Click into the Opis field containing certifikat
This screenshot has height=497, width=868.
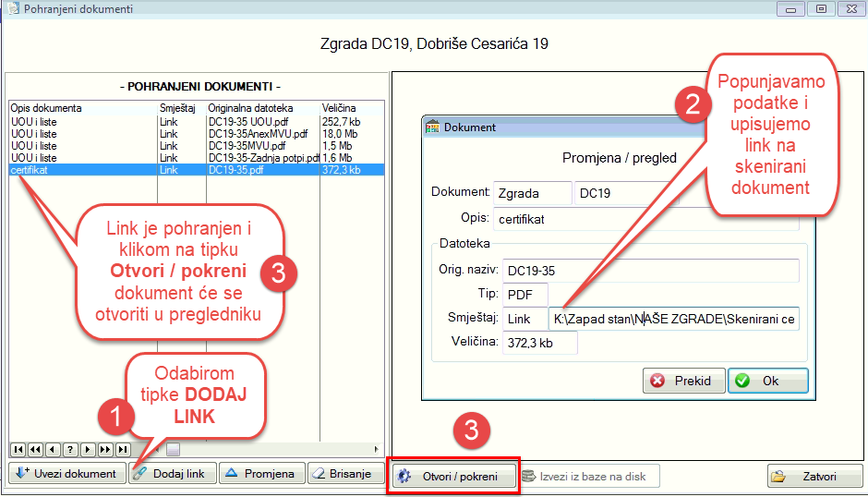tap(646, 219)
